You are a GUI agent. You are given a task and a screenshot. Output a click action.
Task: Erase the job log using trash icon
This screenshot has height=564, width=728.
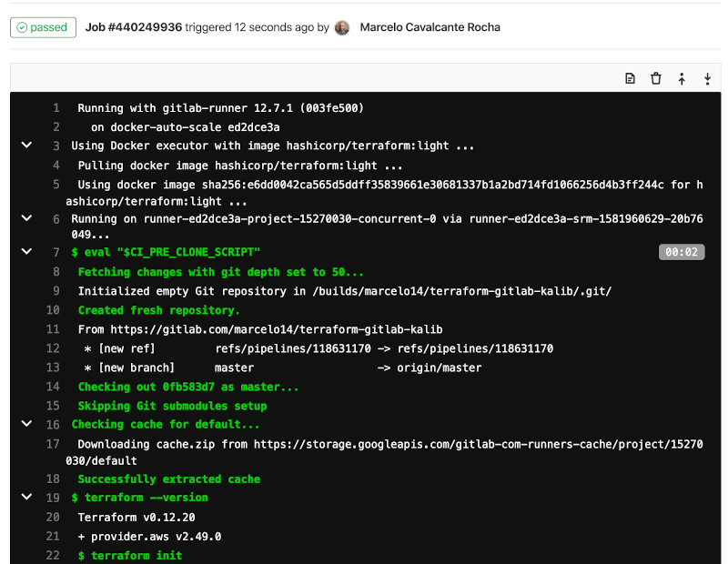655,79
